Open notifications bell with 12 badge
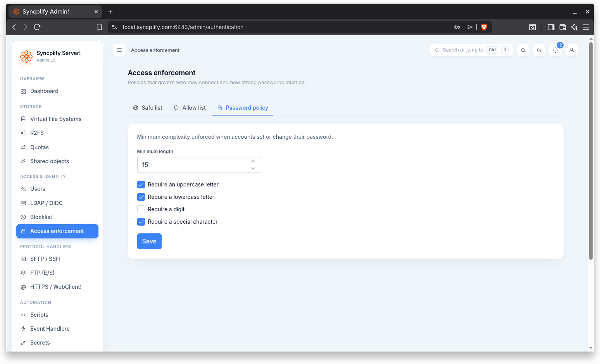The width and height of the screenshot is (600, 364). [x=555, y=50]
